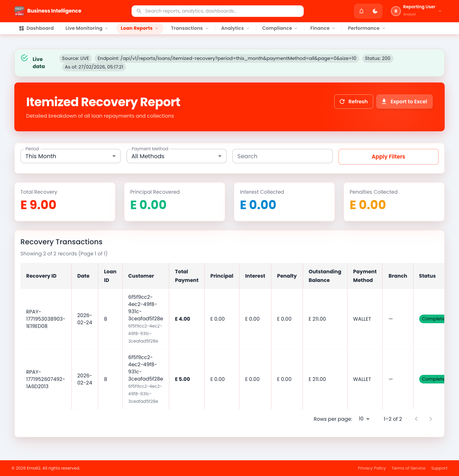Click the Refresh button
This screenshot has height=476, width=459.
(x=354, y=102)
